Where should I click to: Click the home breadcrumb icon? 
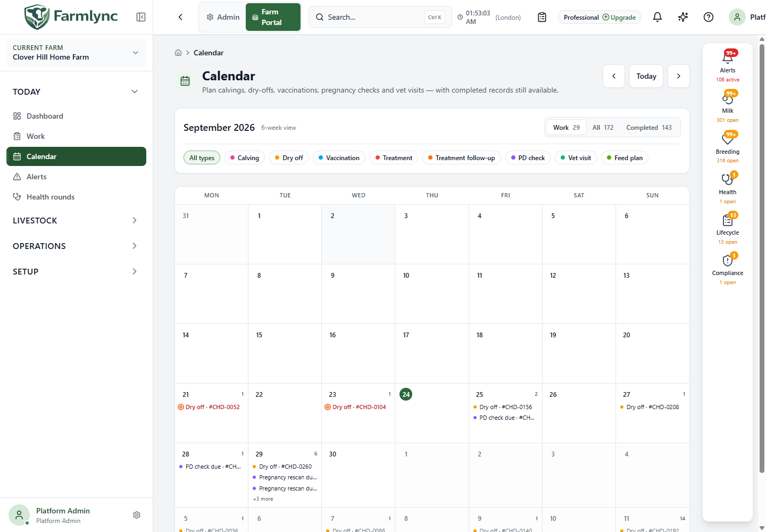coord(178,53)
